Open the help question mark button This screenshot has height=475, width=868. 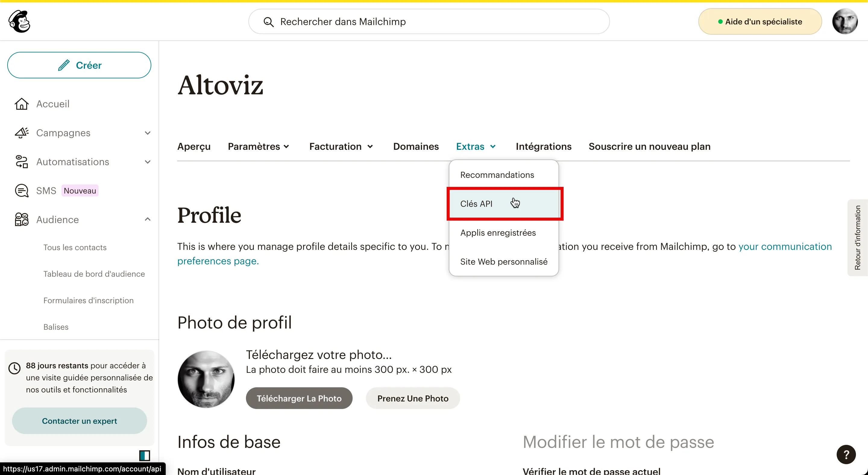(x=846, y=455)
